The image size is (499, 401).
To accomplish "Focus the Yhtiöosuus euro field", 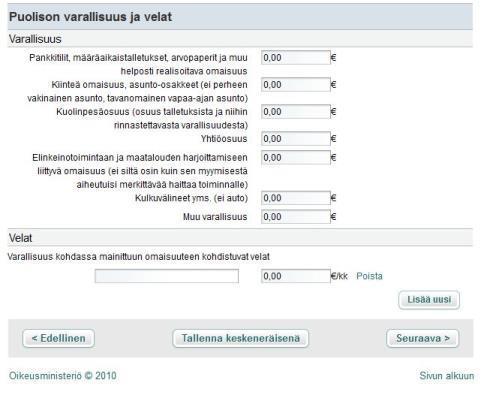I will [296, 139].
